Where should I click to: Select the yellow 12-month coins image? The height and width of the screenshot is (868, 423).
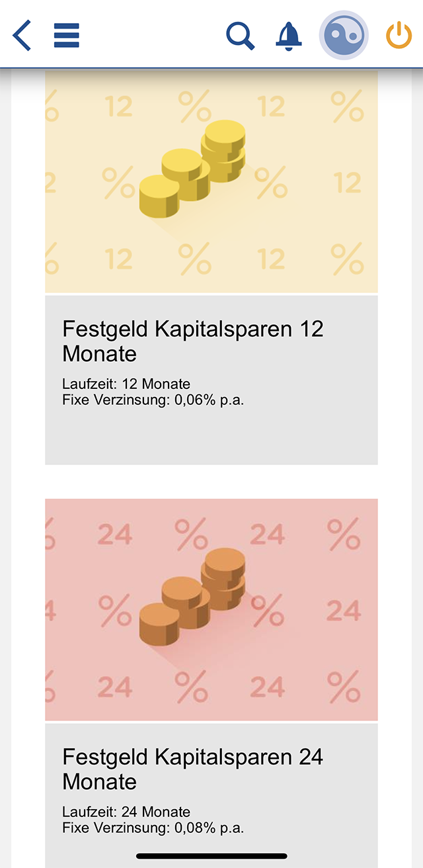(x=211, y=181)
